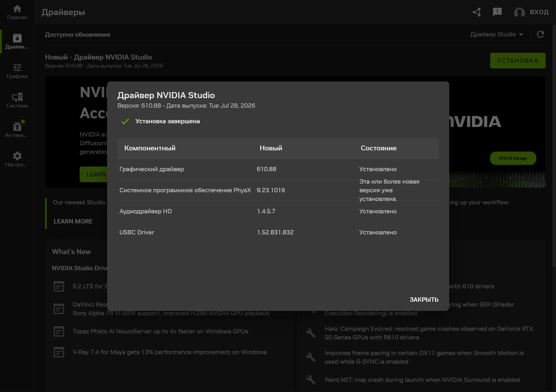The image size is (556, 392).
Task: Click the What's New heading
Action: (71, 252)
